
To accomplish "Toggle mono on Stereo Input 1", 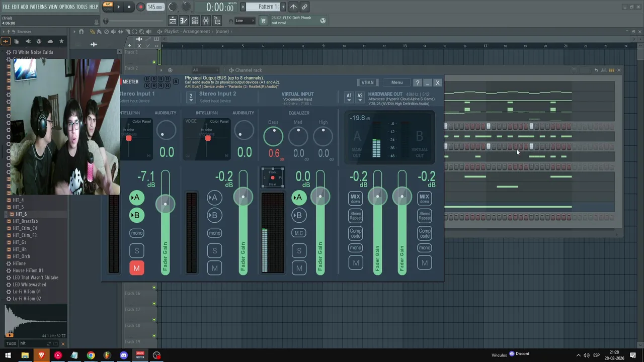I will coord(137,233).
